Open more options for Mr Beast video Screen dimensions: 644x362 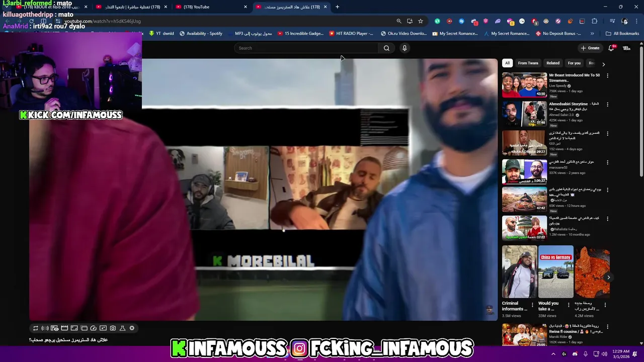click(607, 75)
